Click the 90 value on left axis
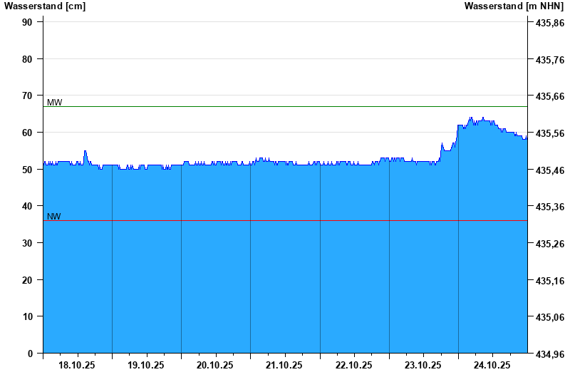 [x=28, y=22]
